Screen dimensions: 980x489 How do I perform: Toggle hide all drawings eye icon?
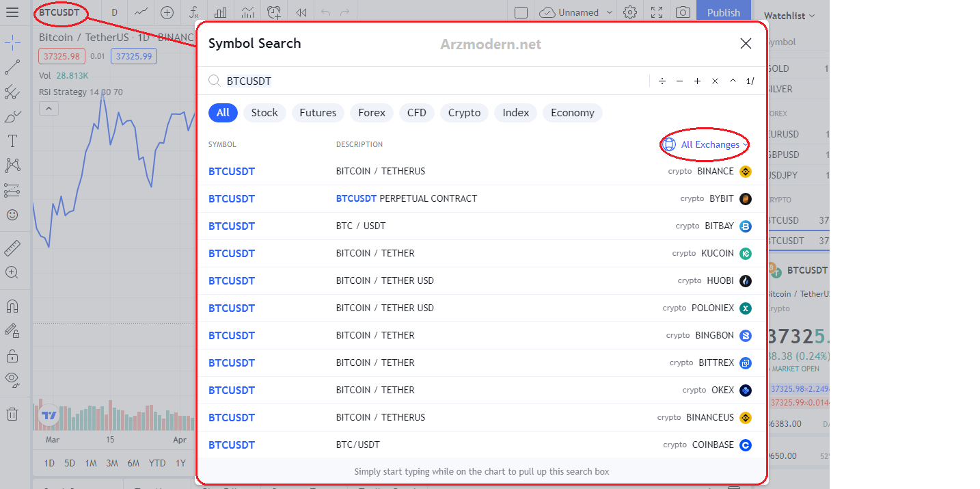12,380
